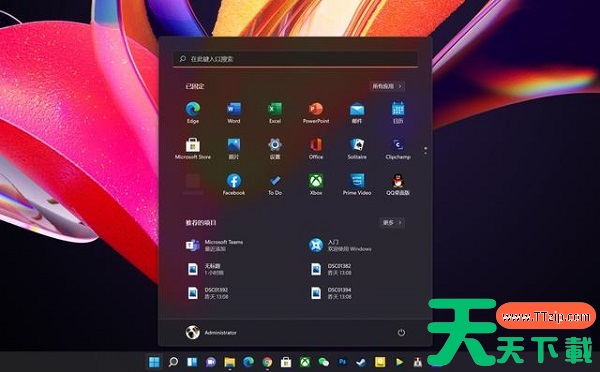
Task: Open the 更多 button for recommended items
Action: pos(392,222)
